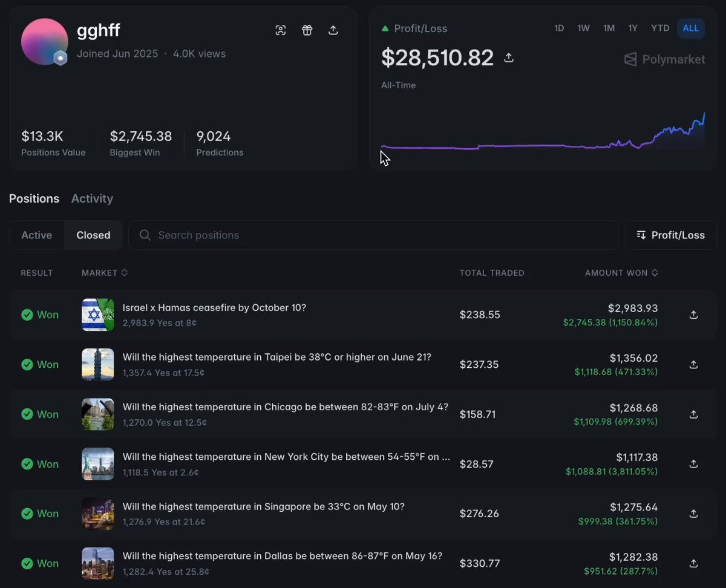Click the share icon in profile header

click(333, 30)
